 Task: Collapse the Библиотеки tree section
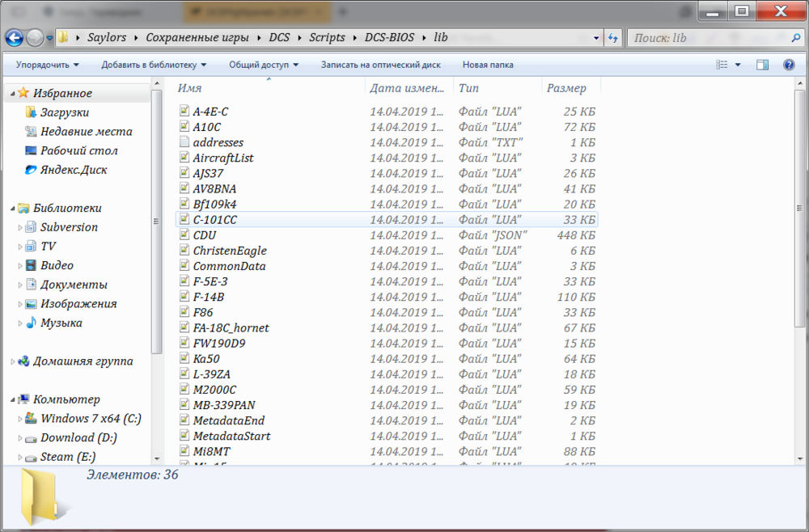click(x=13, y=209)
